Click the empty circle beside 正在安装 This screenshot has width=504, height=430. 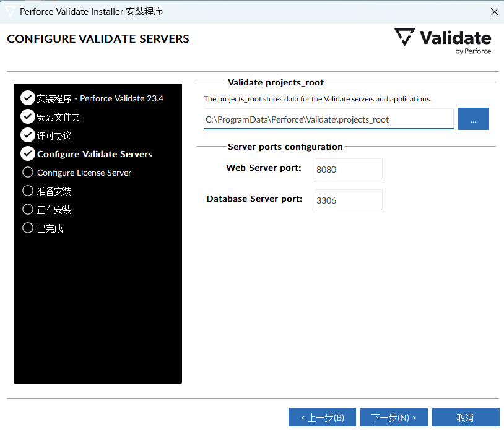pos(27,209)
